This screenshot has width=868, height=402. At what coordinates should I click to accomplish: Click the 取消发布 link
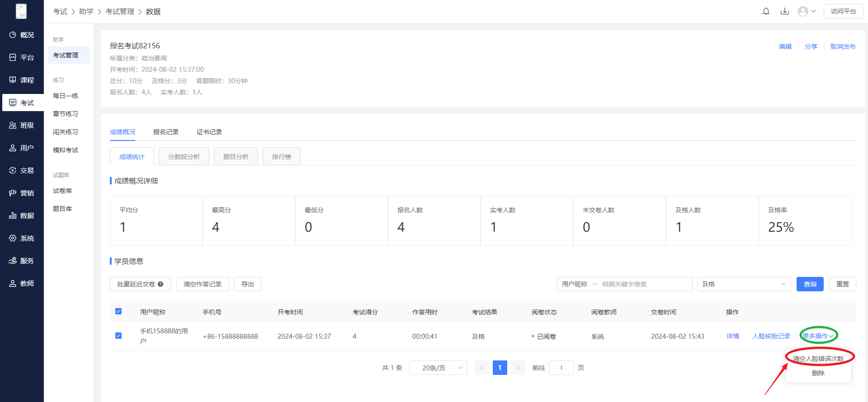pyautogui.click(x=843, y=47)
